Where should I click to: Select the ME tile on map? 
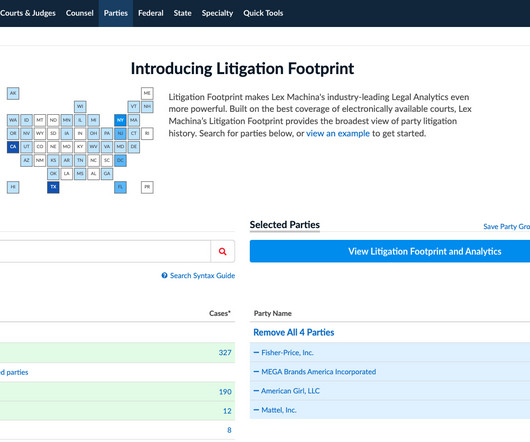click(147, 93)
